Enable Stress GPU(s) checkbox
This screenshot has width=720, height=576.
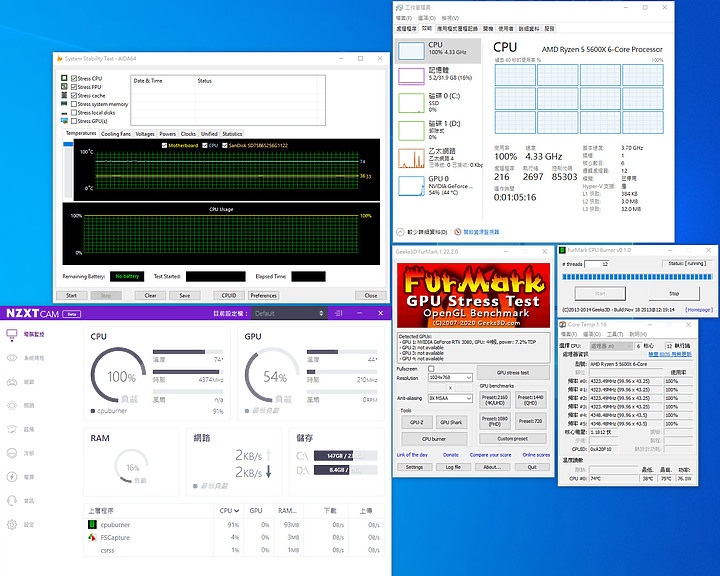click(x=74, y=121)
